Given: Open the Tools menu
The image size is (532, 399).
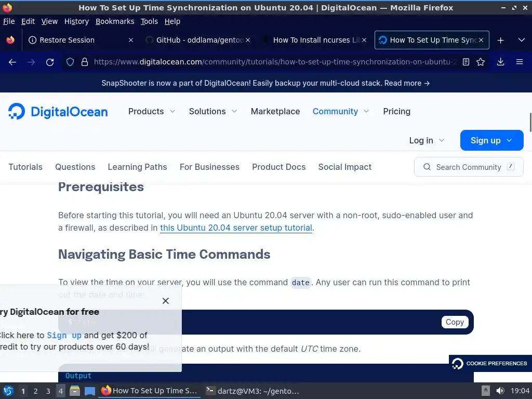Looking at the screenshot, I should pyautogui.click(x=149, y=21).
